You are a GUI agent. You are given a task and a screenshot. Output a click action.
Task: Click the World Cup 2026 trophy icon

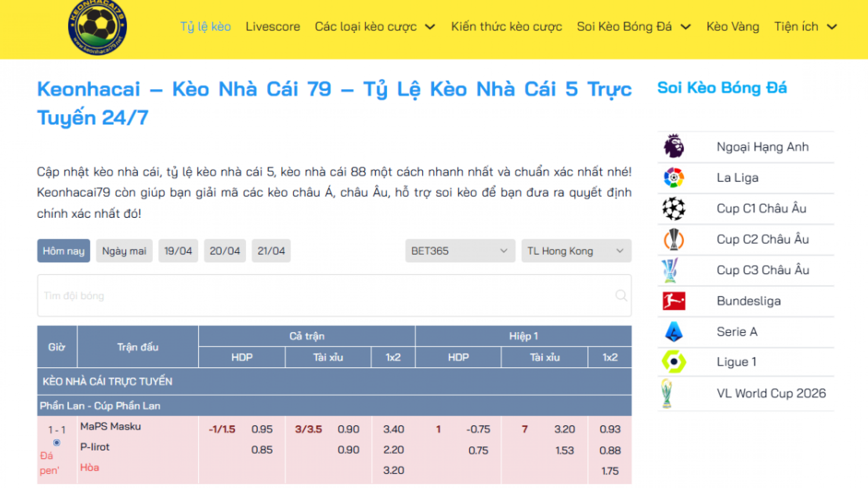click(x=667, y=393)
